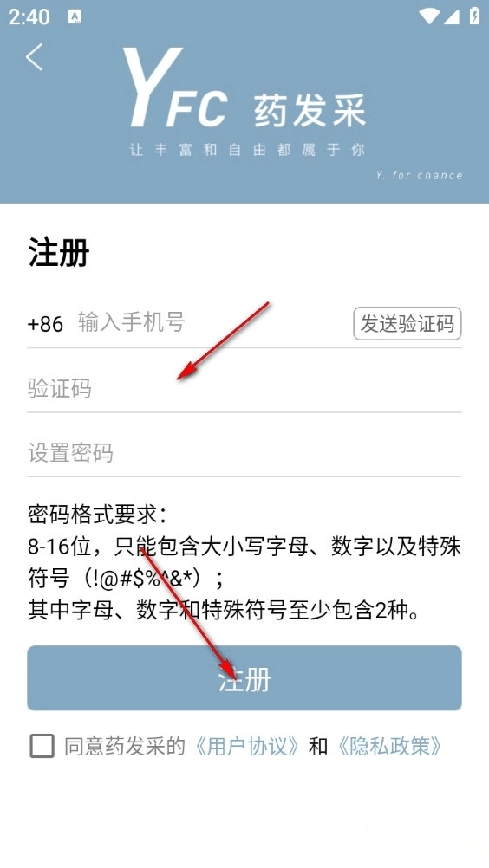This screenshot has width=489, height=868.
Task: Tap the 让丰富和自由都属于你 slogan
Action: [247, 150]
